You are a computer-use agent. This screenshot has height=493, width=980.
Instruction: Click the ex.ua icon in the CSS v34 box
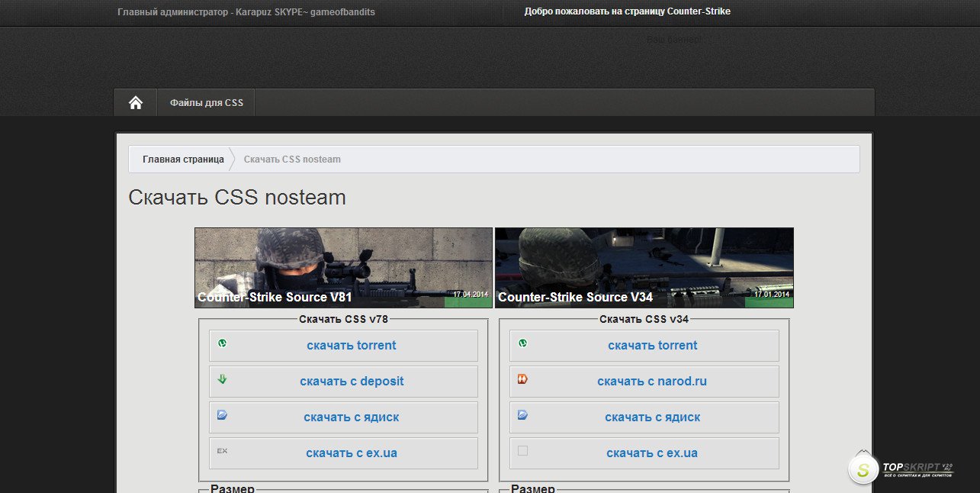point(522,451)
